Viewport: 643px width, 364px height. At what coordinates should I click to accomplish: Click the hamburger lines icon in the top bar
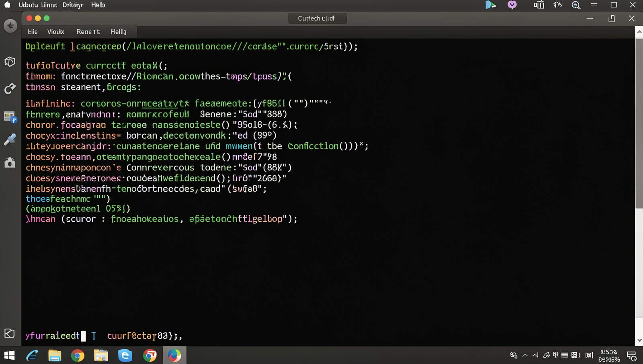(594, 5)
